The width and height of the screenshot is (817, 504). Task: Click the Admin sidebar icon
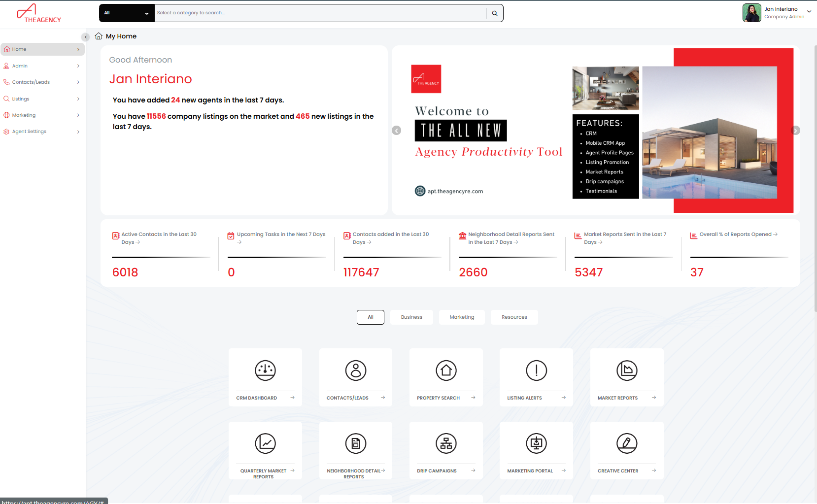pos(6,66)
